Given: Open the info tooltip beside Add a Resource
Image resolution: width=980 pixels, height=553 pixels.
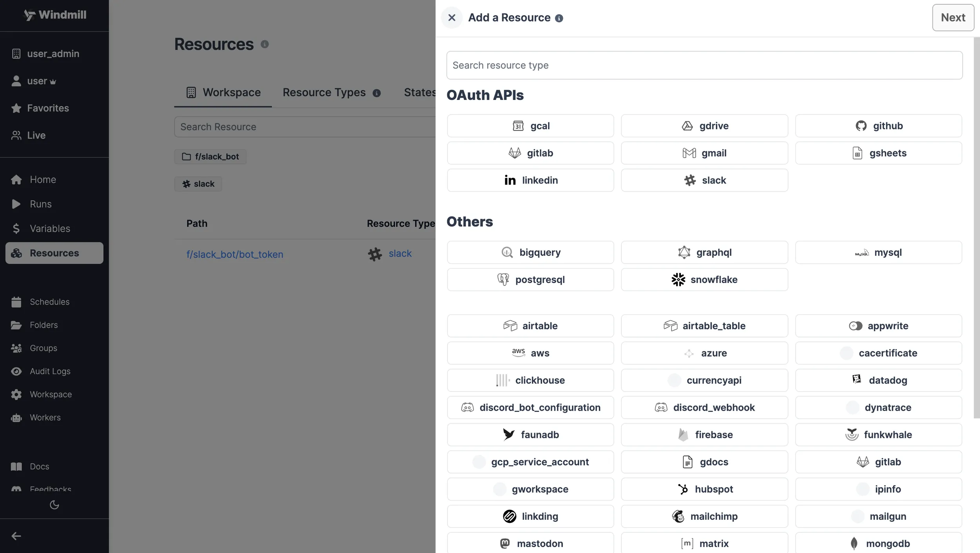Looking at the screenshot, I should click(x=558, y=18).
